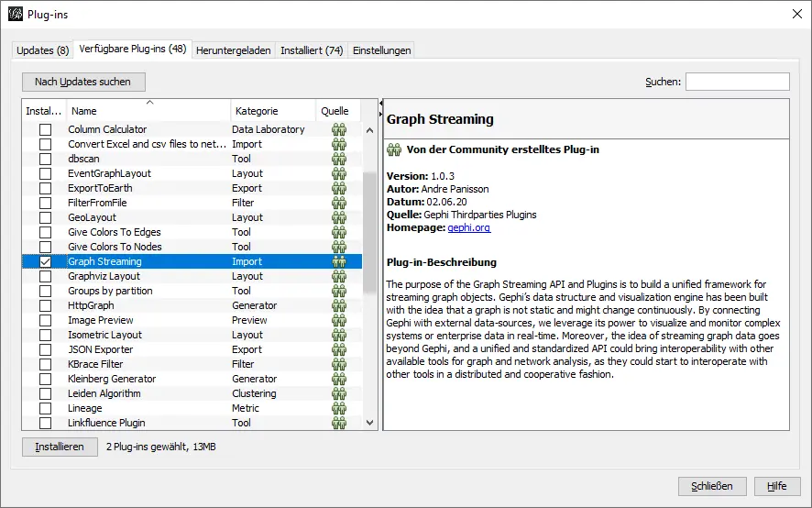
Task: Click the community icon in the HttpGraph row
Action: point(339,305)
